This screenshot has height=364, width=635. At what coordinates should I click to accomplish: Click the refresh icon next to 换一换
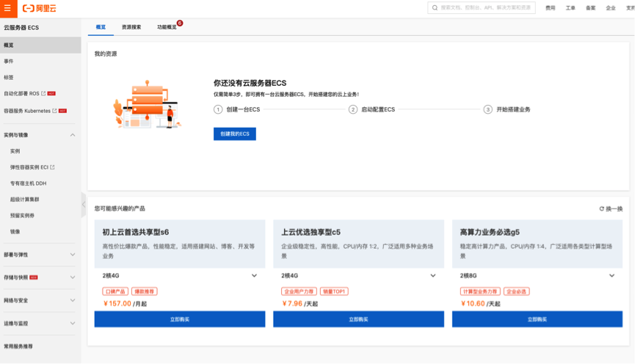tap(602, 209)
